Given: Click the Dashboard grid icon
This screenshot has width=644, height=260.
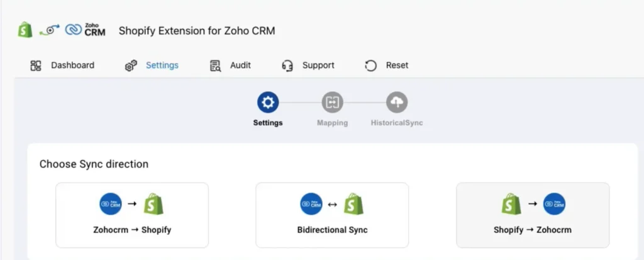Looking at the screenshot, I should 36,65.
